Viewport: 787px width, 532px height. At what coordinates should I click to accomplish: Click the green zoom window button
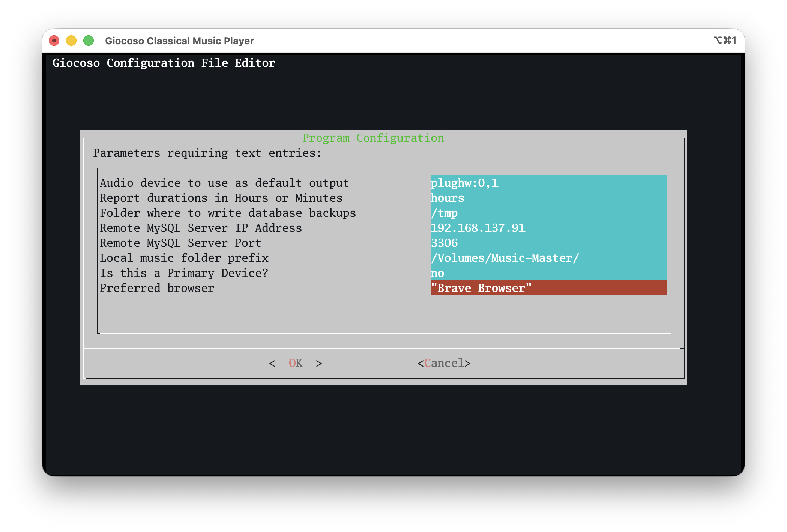click(89, 41)
